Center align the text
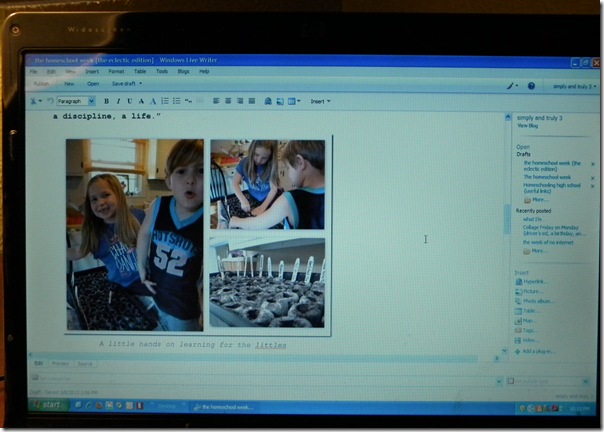Viewport: 604px width, 432px height. [228, 101]
